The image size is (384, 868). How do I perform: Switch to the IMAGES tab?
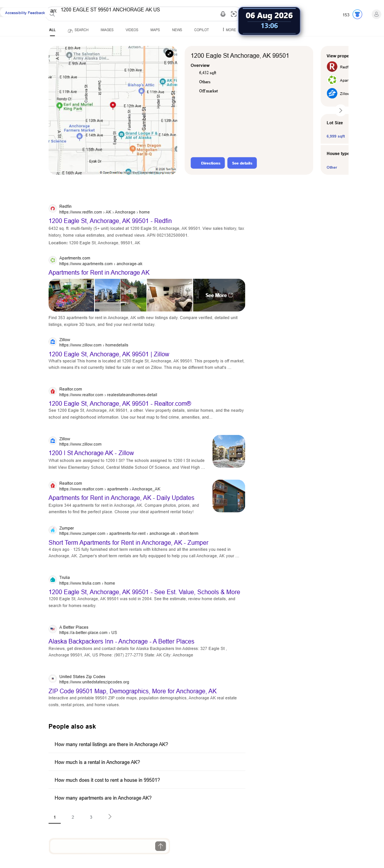107,30
